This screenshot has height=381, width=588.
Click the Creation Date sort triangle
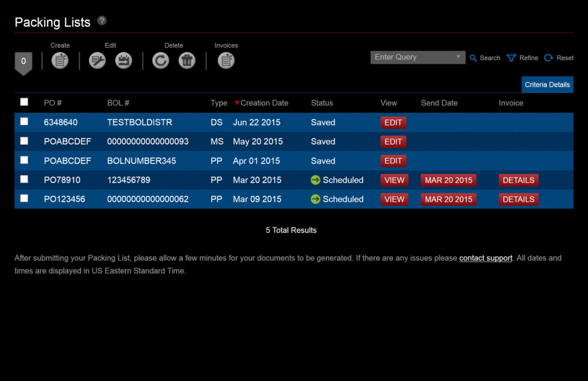point(238,103)
